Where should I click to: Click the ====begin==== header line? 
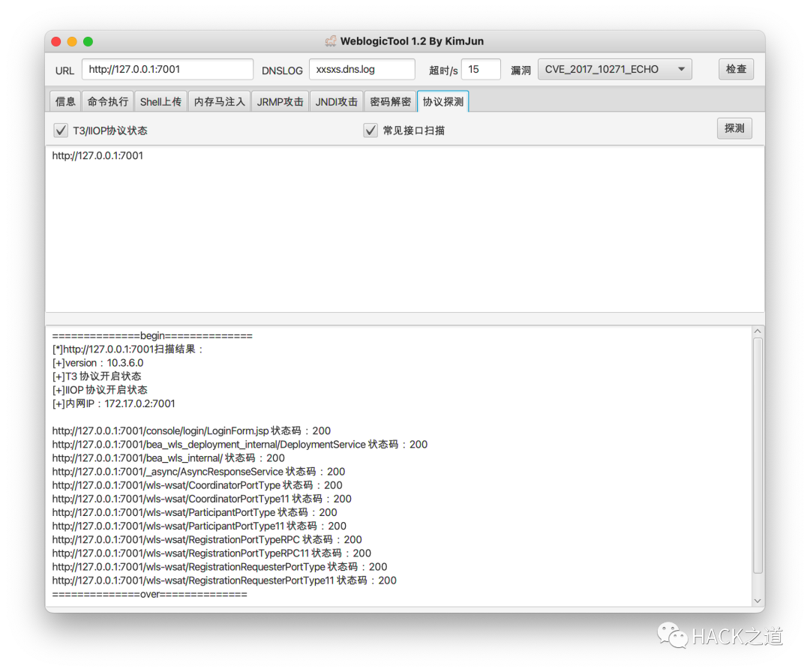coord(152,336)
